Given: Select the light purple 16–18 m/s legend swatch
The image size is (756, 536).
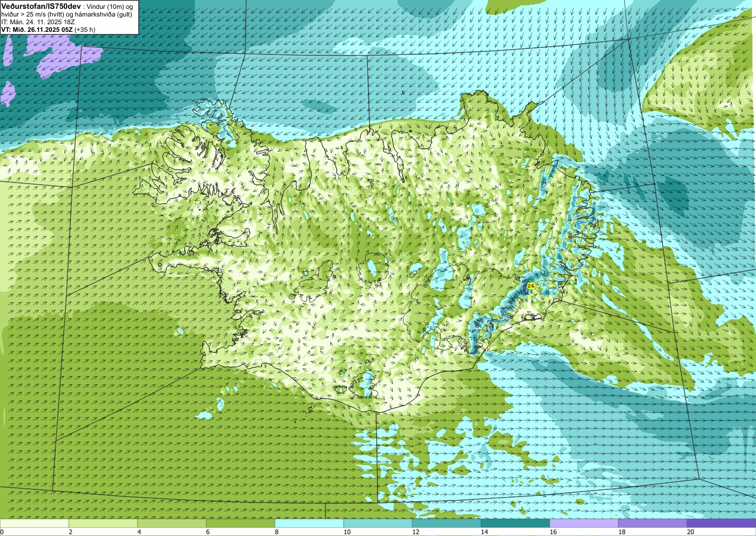Looking at the screenshot, I should point(584,523).
